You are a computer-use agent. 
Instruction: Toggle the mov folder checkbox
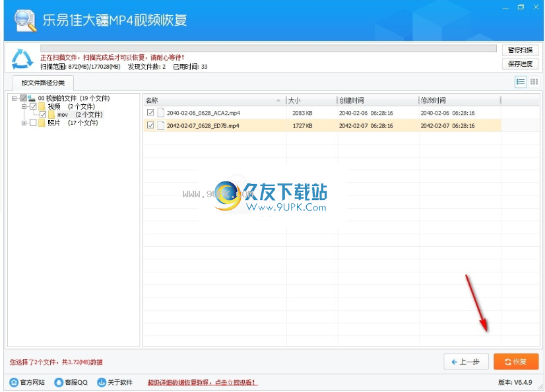point(43,114)
